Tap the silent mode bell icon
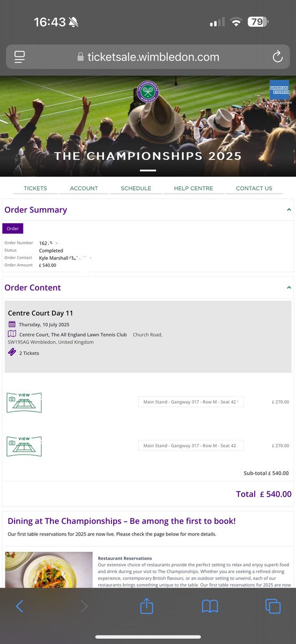 [73, 22]
